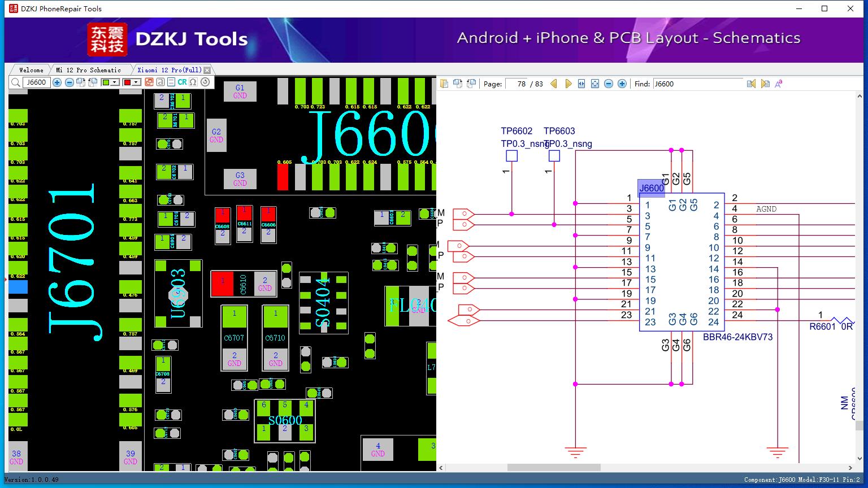Close the Xiaomi 12 Pro(Full) tab
This screenshot has height=488, width=868.
207,70
